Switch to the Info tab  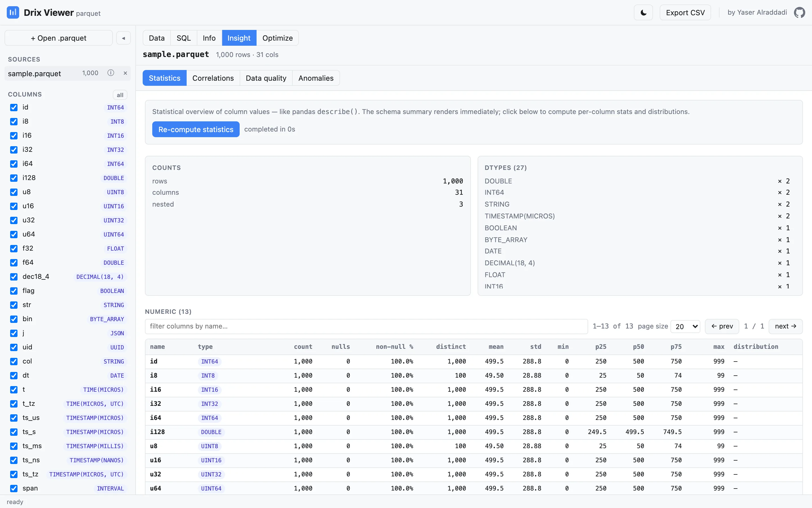(x=209, y=38)
